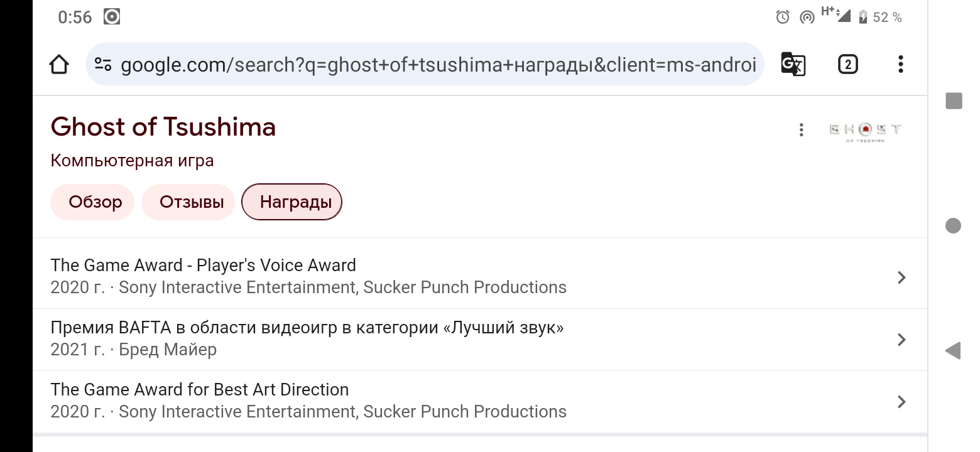Viewport: 980px width, 452px height.
Task: Open The Game Award for Best Art Direction
Action: (200, 390)
